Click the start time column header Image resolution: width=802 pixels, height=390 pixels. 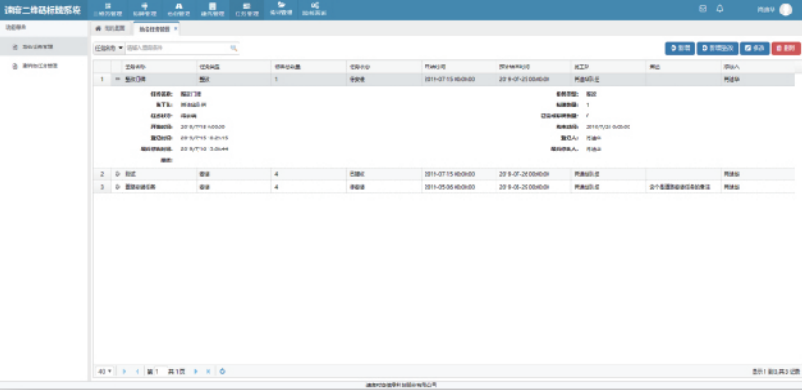click(458, 67)
